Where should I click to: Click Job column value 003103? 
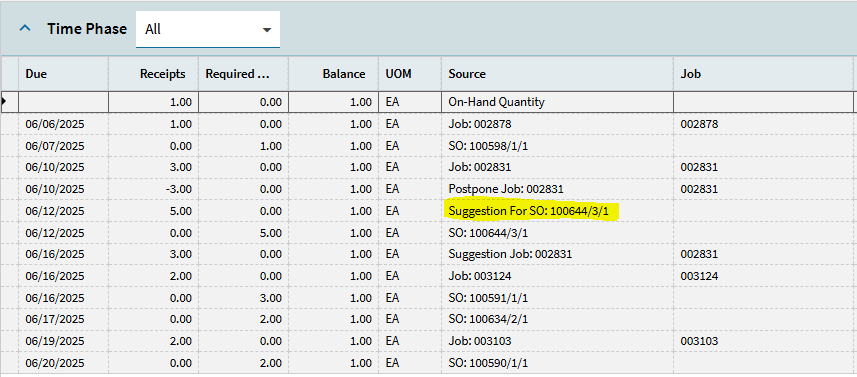point(699,341)
